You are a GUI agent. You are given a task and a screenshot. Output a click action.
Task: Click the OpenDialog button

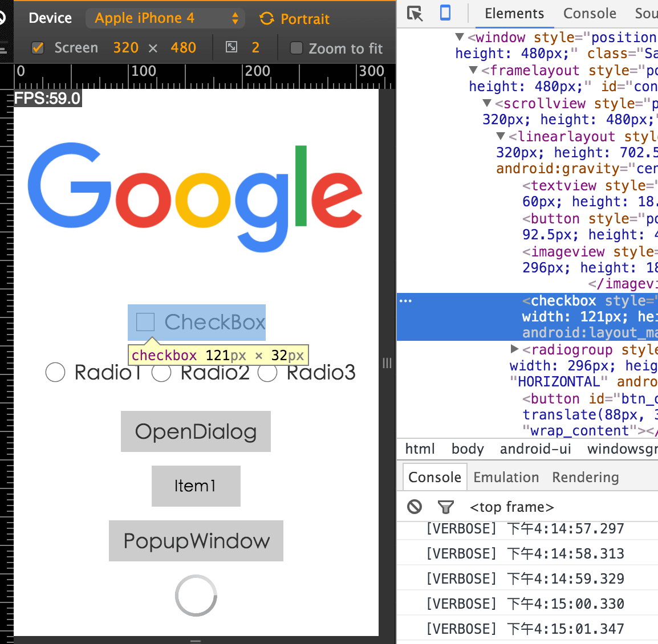(x=196, y=431)
